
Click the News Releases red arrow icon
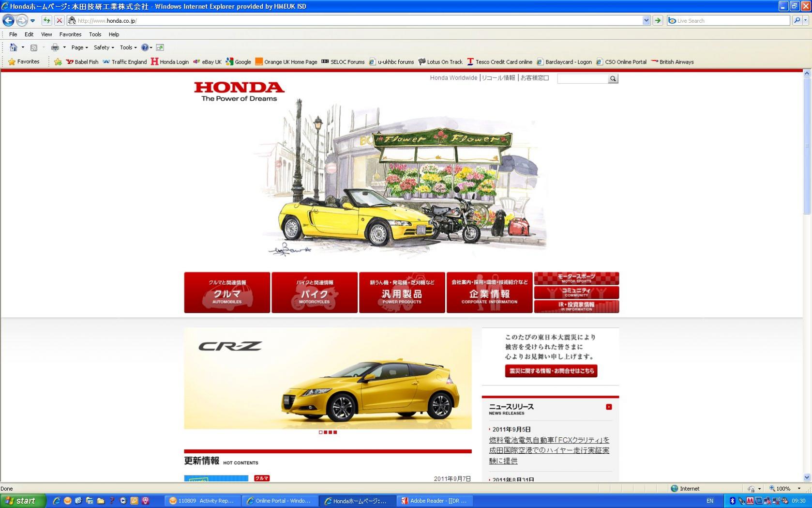(609, 407)
